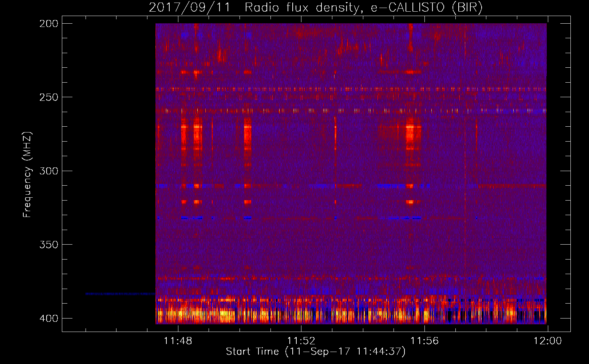Click the 300 frequency tick label
The height and width of the screenshot is (364, 589).
pos(49,171)
